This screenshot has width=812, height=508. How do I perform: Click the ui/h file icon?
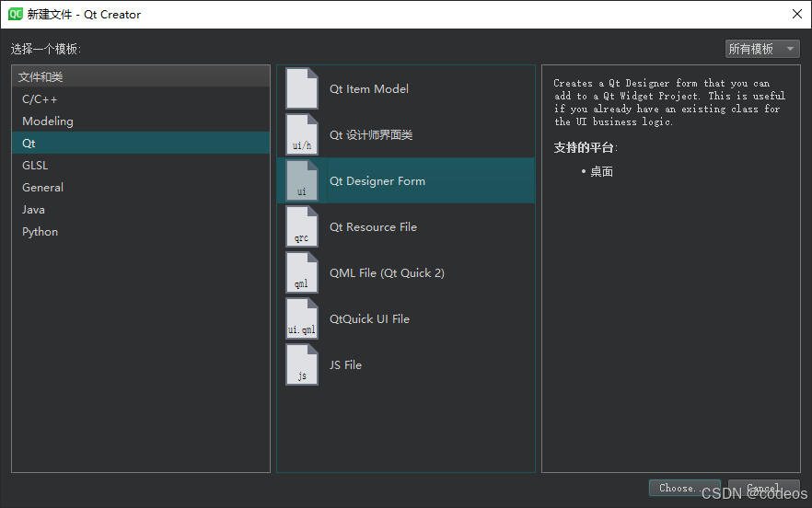tap(301, 134)
